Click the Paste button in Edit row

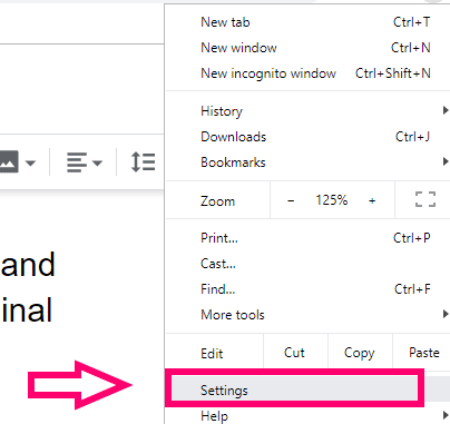pyautogui.click(x=424, y=353)
